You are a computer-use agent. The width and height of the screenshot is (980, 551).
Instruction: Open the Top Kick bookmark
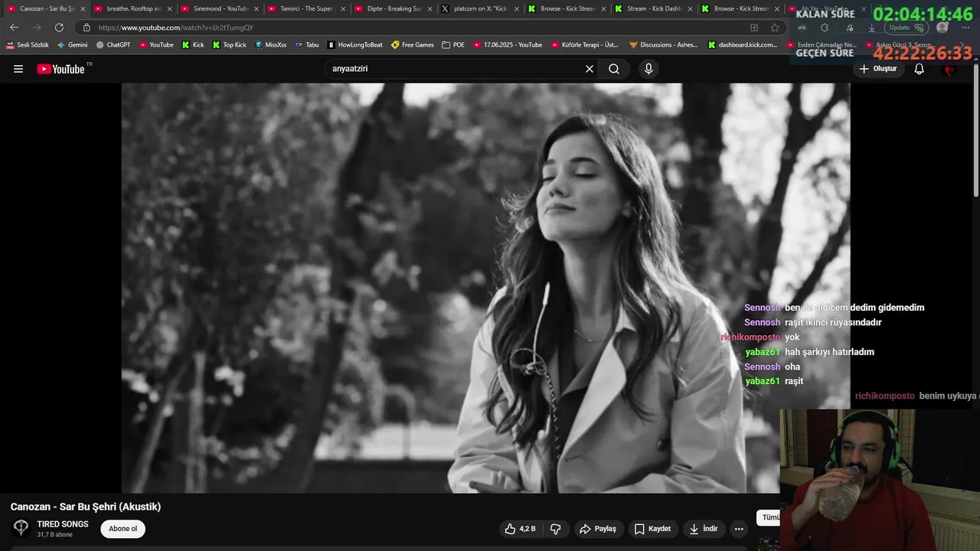coord(229,44)
